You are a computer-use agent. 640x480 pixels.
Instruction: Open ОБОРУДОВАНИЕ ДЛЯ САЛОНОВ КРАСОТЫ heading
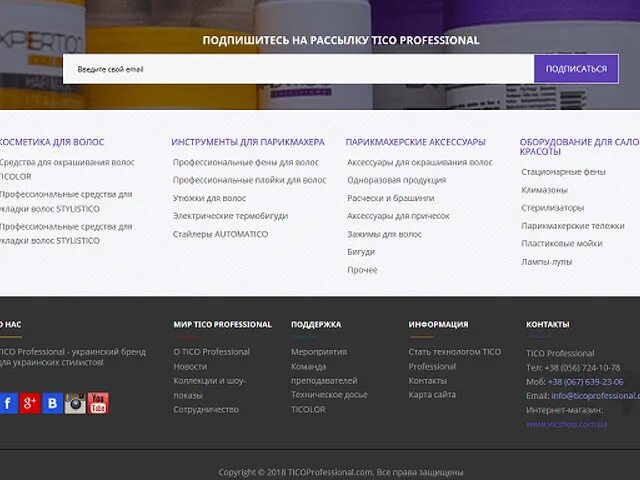[x=580, y=147]
